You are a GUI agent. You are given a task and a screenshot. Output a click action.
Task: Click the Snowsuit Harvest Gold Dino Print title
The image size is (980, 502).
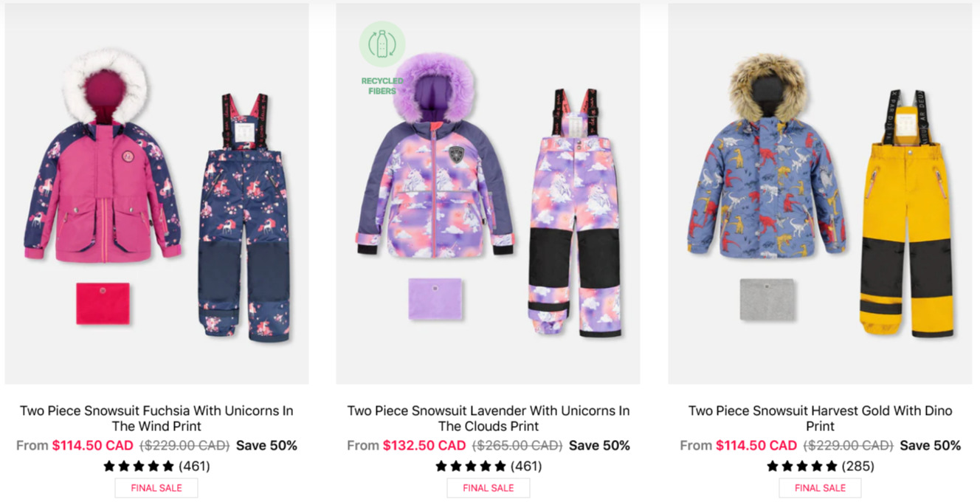coord(821,419)
